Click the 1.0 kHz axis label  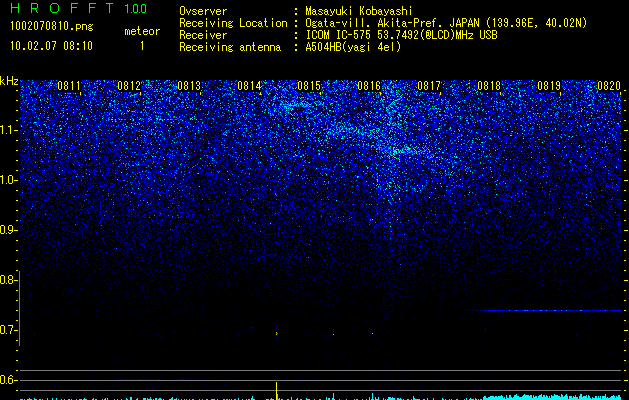[8, 180]
